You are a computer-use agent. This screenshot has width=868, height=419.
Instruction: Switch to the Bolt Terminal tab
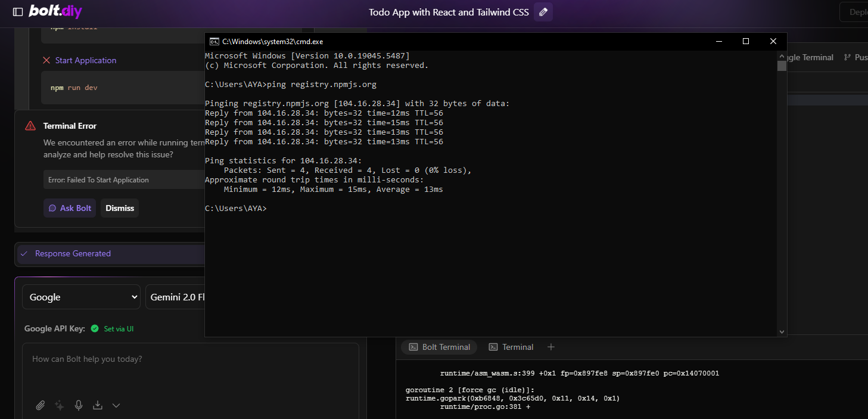(438, 347)
